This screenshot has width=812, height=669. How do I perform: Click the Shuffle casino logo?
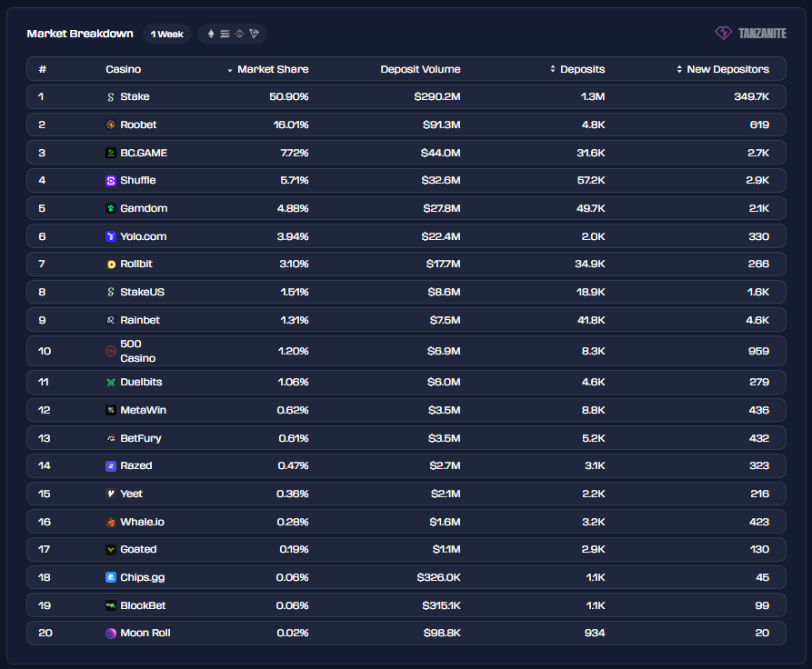point(110,181)
